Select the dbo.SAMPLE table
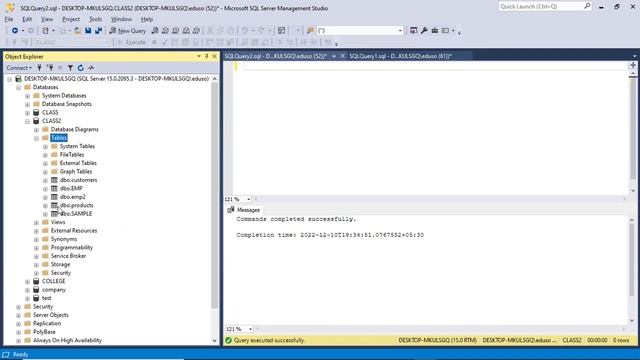Image resolution: width=640 pixels, height=360 pixels. click(76, 213)
